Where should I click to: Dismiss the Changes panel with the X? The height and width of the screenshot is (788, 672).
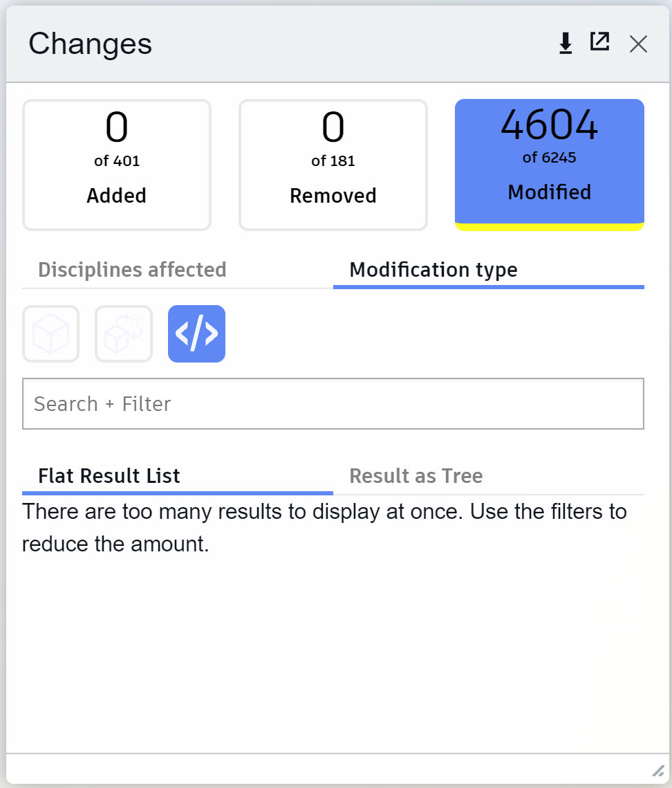[x=638, y=44]
